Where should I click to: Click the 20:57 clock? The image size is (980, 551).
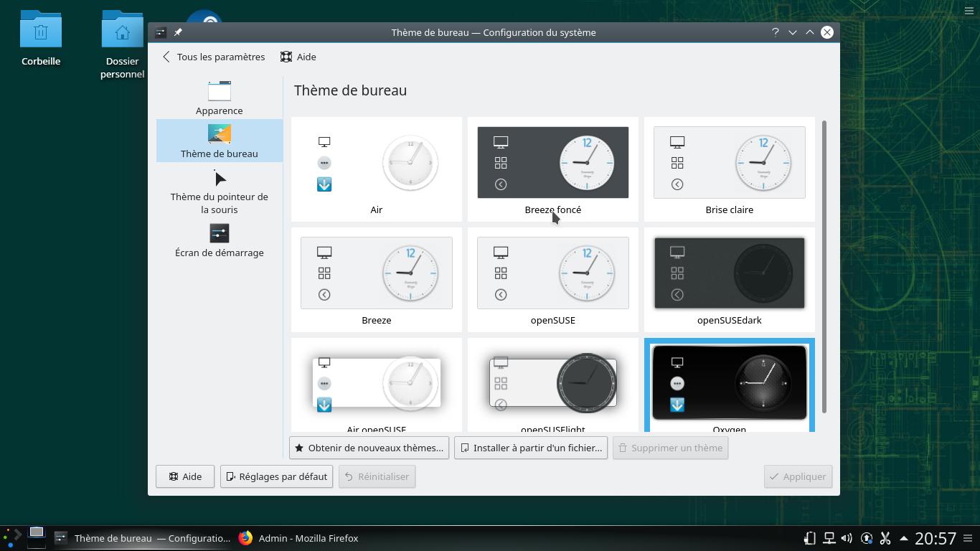pyautogui.click(x=936, y=538)
